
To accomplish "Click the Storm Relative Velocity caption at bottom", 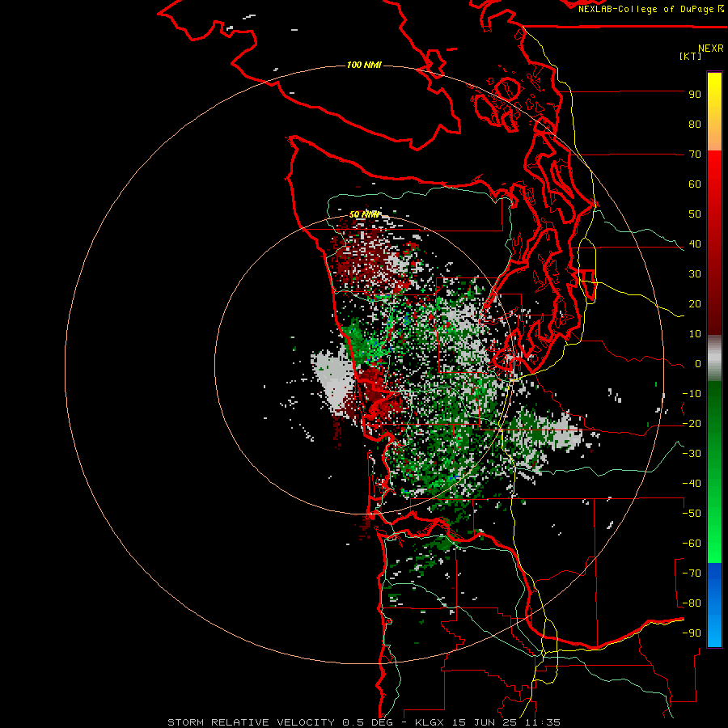I will pyautogui.click(x=364, y=722).
